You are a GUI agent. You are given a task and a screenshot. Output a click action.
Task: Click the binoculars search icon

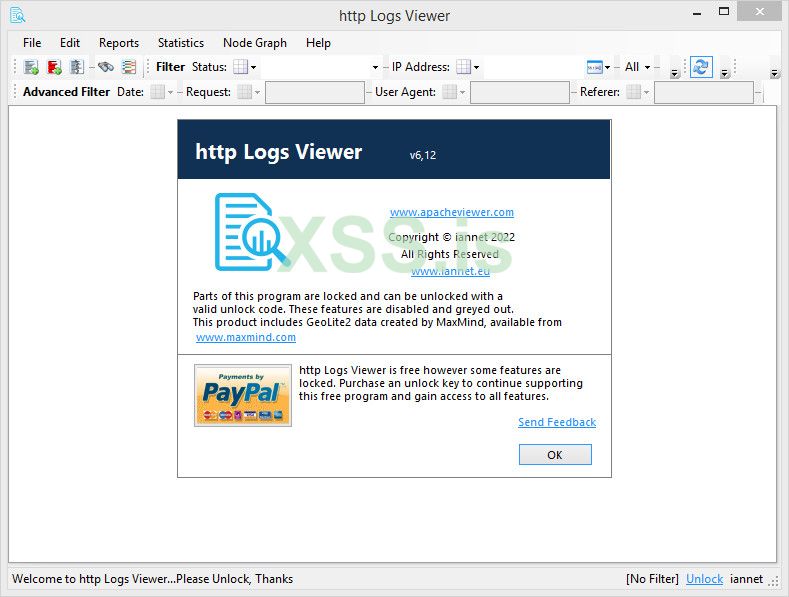click(x=106, y=67)
